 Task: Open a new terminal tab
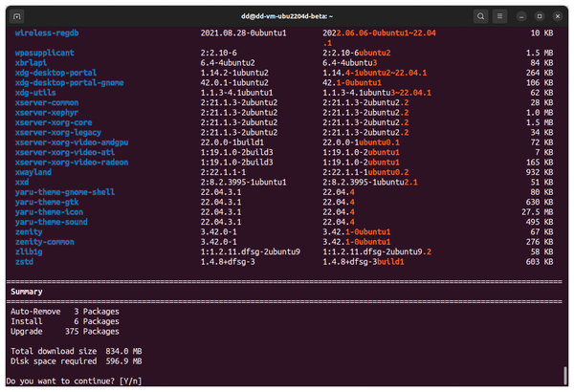(17, 16)
